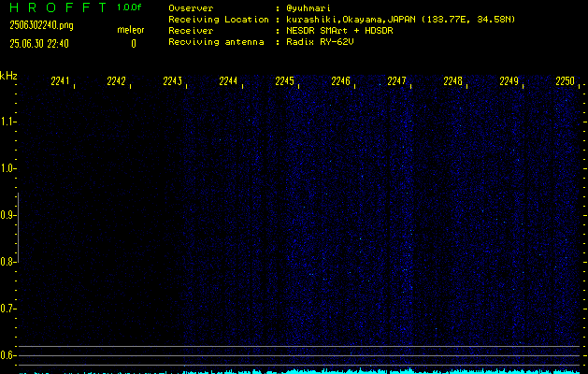This screenshot has height=374, width=588.
Task: Click the meteor count value 0
Action: pyautogui.click(x=134, y=44)
